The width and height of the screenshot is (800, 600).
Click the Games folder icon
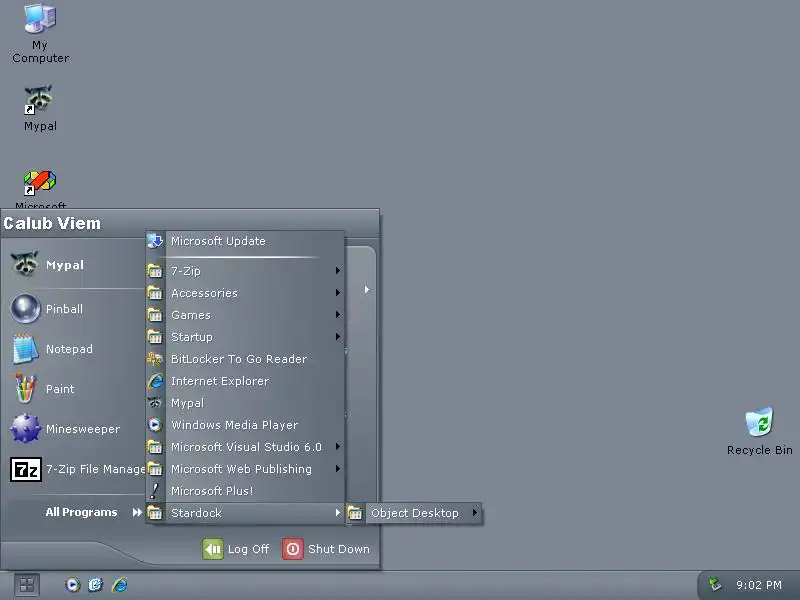pyautogui.click(x=155, y=314)
